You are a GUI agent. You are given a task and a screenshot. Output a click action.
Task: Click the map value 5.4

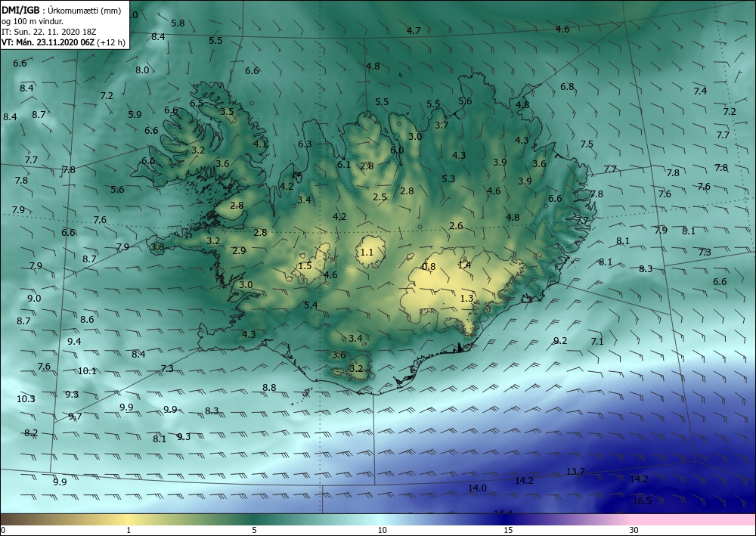point(311,305)
